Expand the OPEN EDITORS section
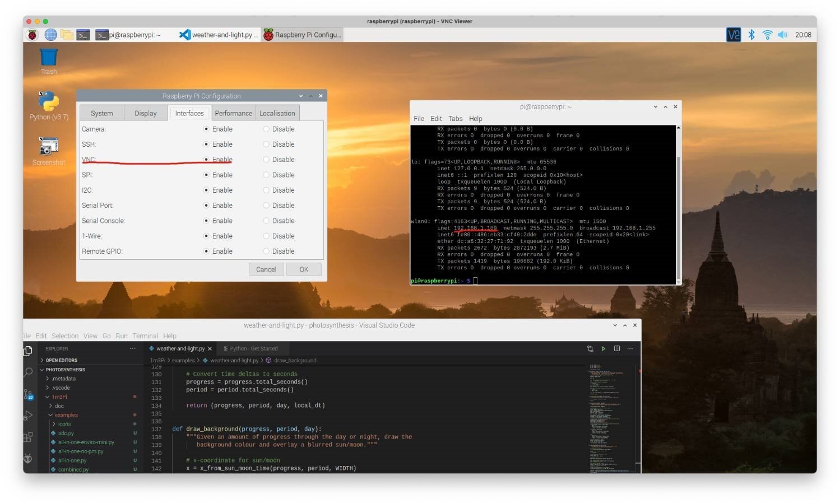The height and width of the screenshot is (504, 840). 61,360
